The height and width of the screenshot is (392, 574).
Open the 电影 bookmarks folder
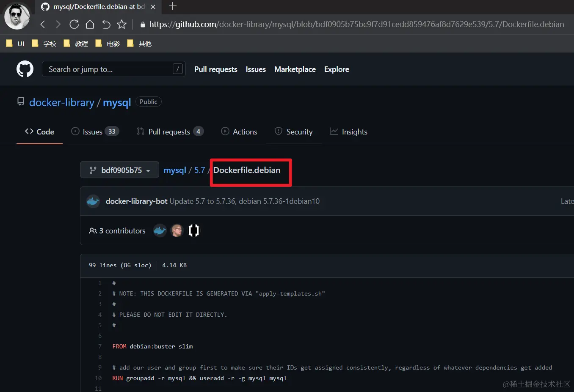point(108,44)
